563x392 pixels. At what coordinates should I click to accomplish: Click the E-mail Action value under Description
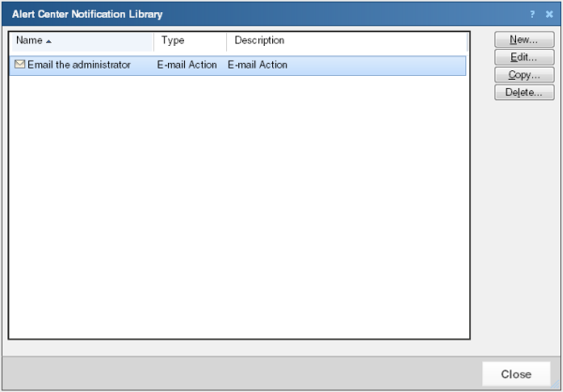coord(257,65)
